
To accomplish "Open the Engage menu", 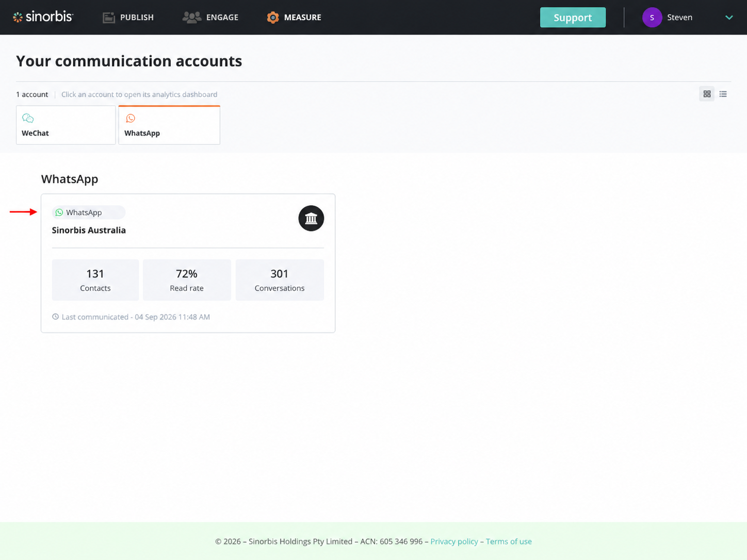I will pyautogui.click(x=210, y=18).
